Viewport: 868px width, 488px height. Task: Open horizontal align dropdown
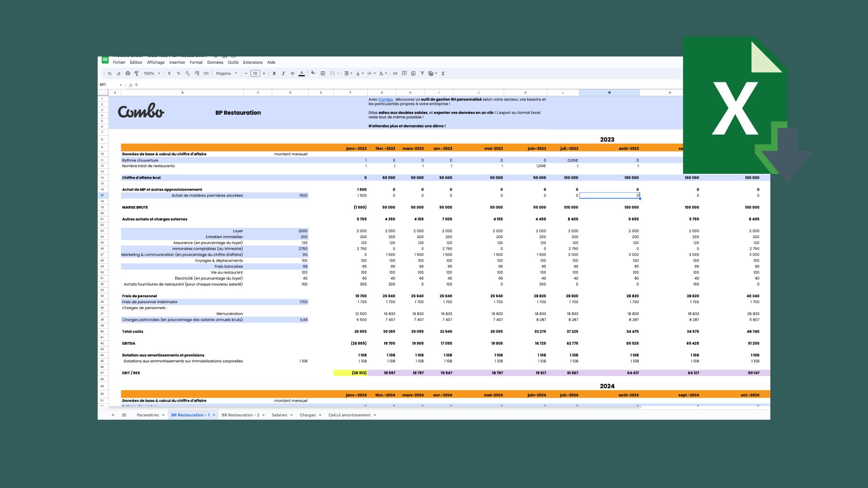point(348,73)
